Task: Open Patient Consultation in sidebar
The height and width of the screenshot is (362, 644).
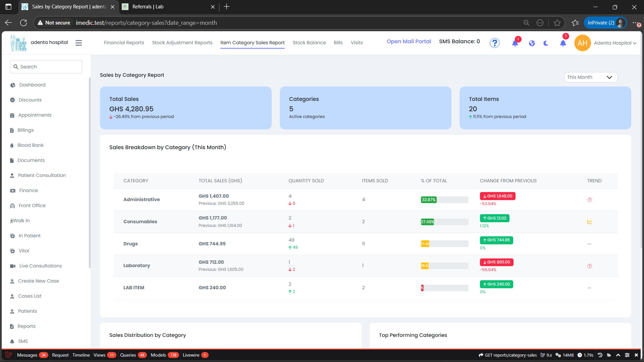Action: pyautogui.click(x=42, y=176)
